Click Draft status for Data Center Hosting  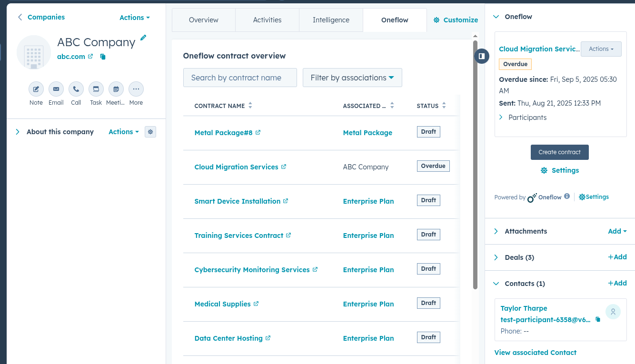428,337
